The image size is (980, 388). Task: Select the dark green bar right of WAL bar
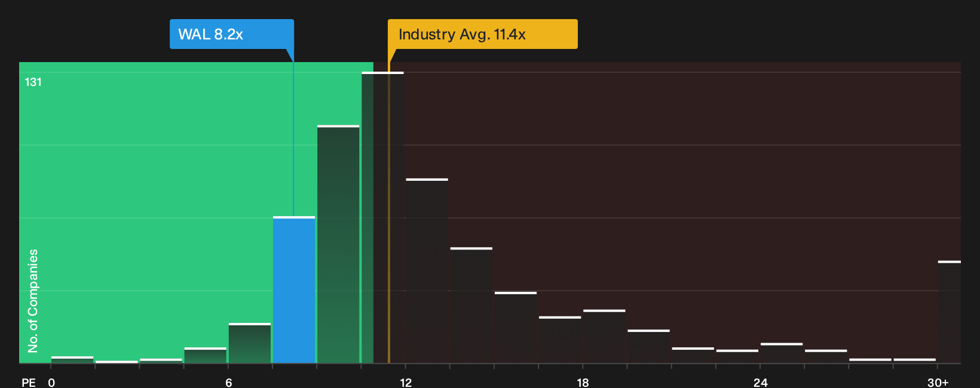tap(338, 244)
